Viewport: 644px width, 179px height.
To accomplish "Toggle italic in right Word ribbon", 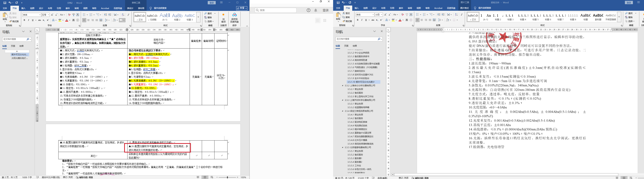I will 362,20.
